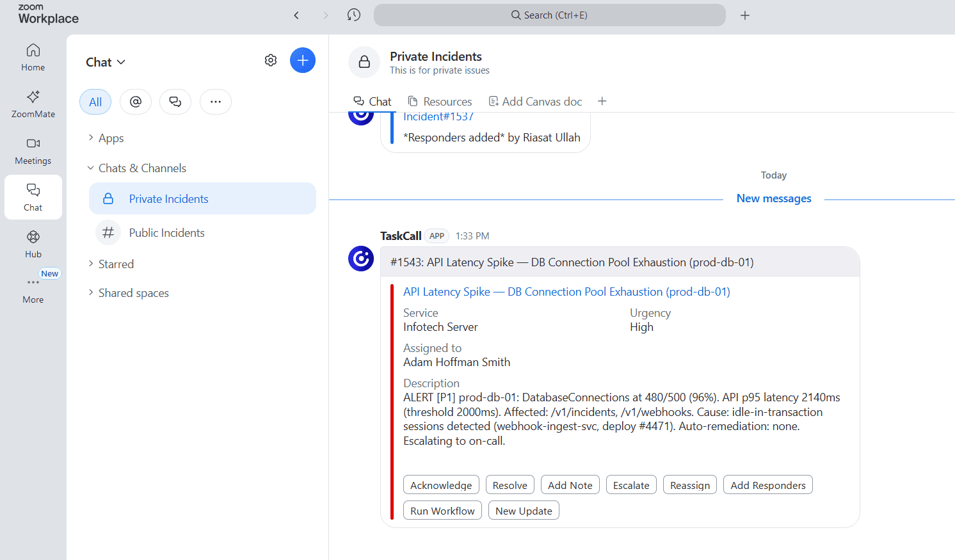Click Add Canvas doc tab
955x560 pixels.
[535, 102]
